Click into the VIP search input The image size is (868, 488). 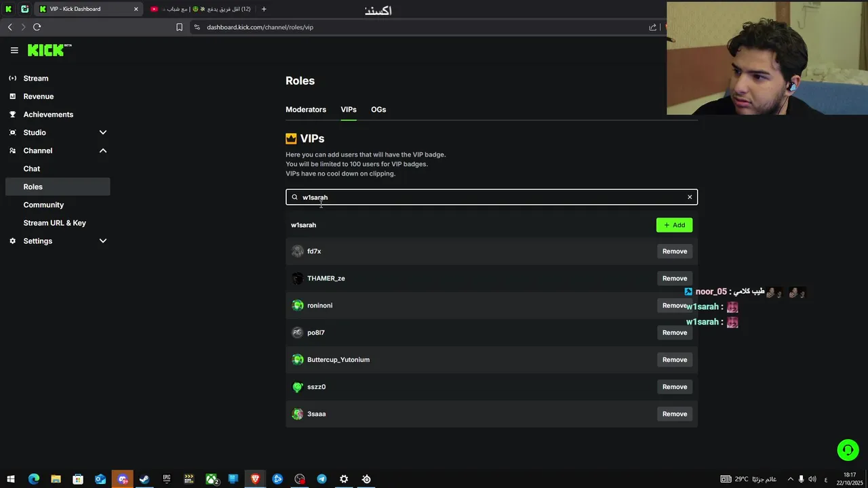tap(491, 197)
